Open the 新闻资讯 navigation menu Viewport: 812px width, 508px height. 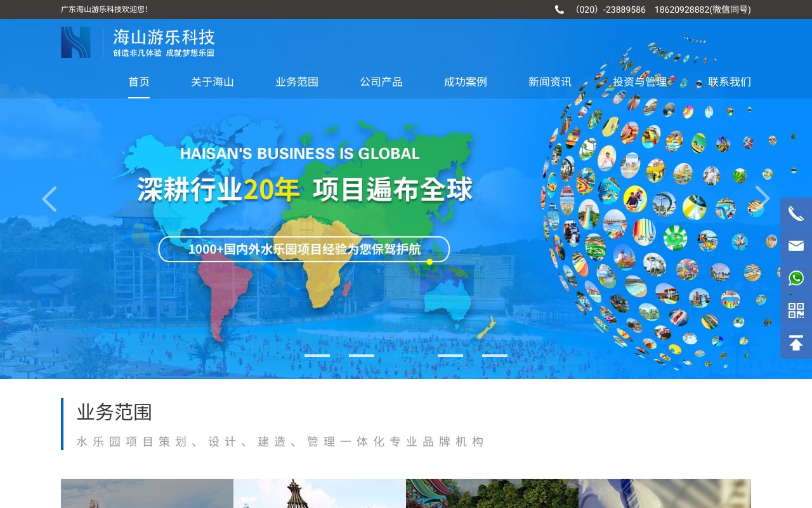point(549,82)
